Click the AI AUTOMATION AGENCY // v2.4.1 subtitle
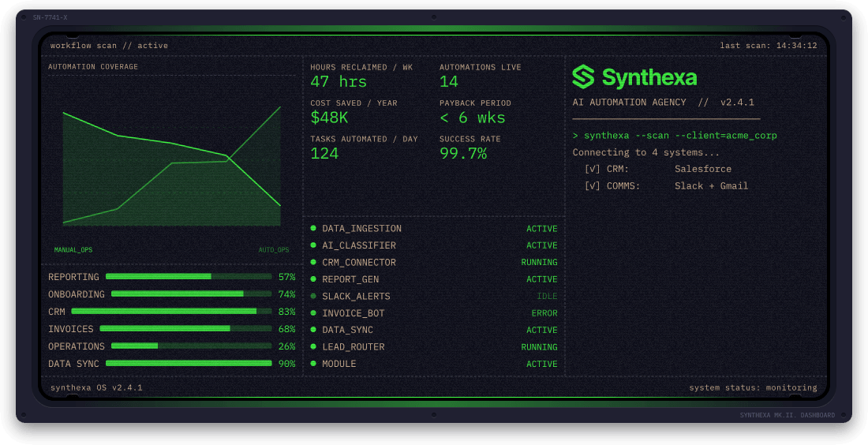Viewport: 868px width, 445px height. [x=663, y=103]
